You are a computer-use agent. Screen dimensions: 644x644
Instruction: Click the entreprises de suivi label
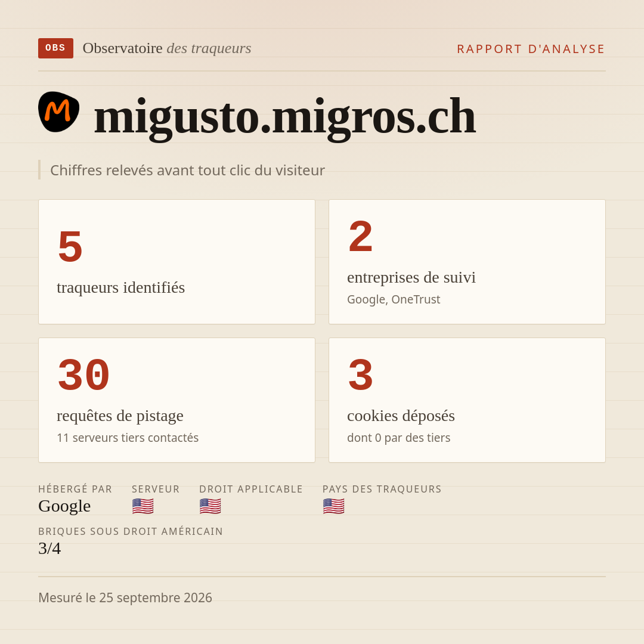pyautogui.click(x=411, y=277)
